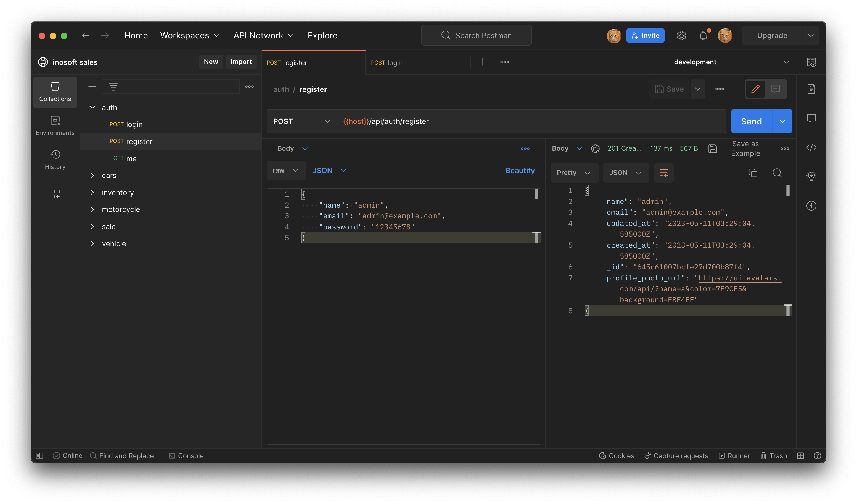
Task: Collapse the auth folder
Action: (x=92, y=107)
